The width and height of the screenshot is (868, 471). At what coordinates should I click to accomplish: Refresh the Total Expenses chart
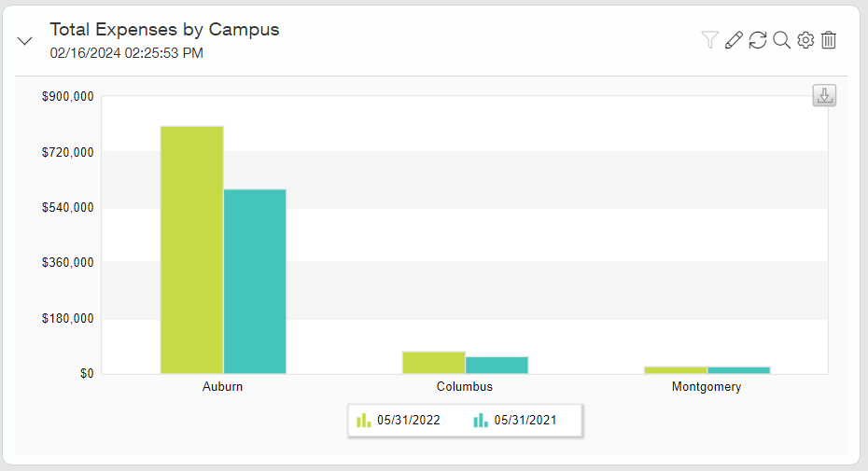click(x=758, y=40)
